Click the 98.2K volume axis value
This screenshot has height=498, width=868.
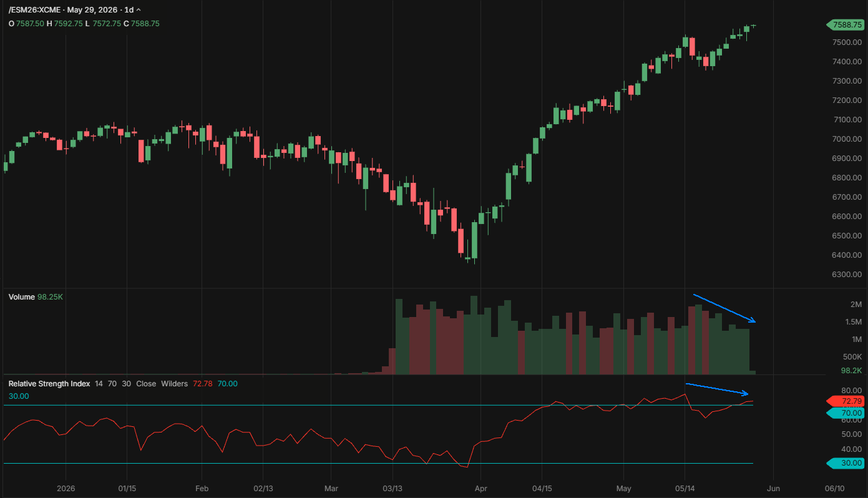click(851, 371)
